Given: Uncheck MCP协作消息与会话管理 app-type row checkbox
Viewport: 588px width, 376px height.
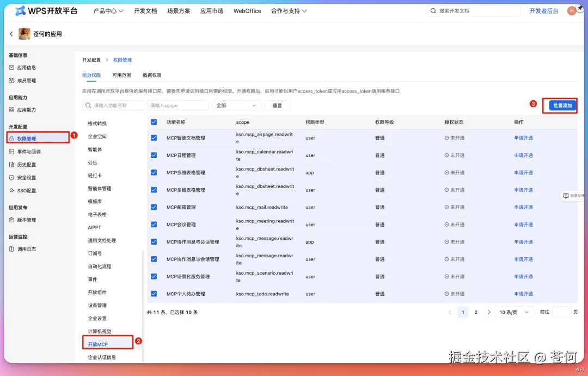Looking at the screenshot, I should (154, 241).
